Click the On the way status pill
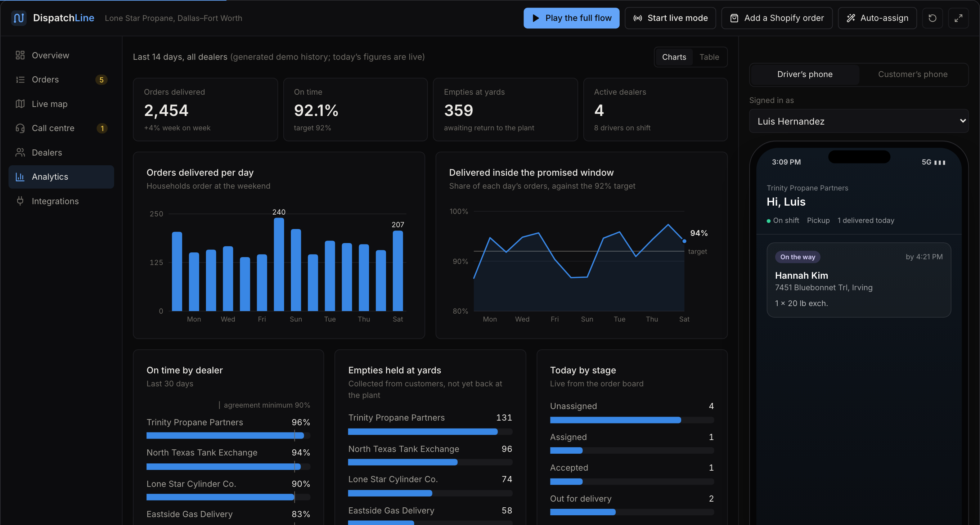 (x=797, y=257)
